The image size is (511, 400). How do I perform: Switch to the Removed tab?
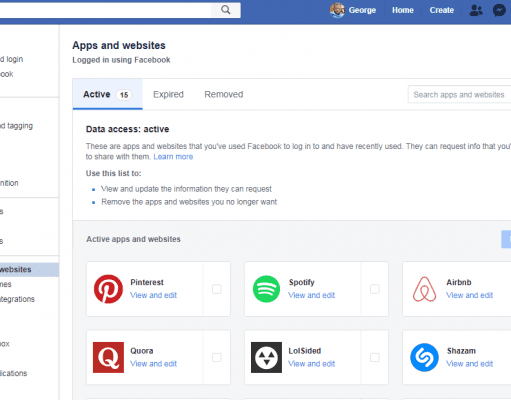pyautogui.click(x=224, y=94)
